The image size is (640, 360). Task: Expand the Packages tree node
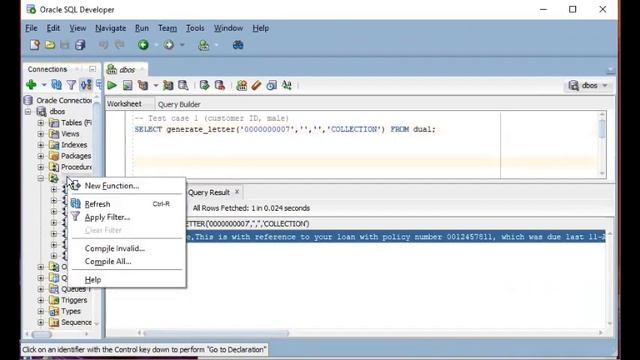coord(40,156)
